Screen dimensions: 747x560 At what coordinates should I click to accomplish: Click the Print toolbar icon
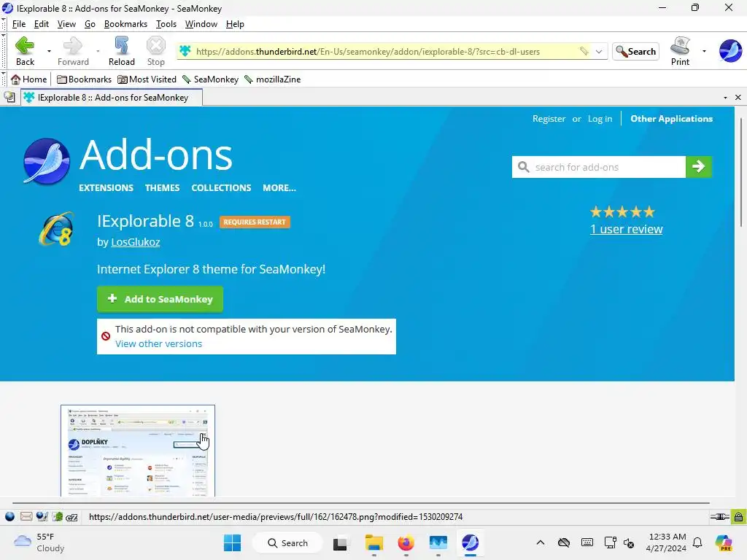pos(680,46)
